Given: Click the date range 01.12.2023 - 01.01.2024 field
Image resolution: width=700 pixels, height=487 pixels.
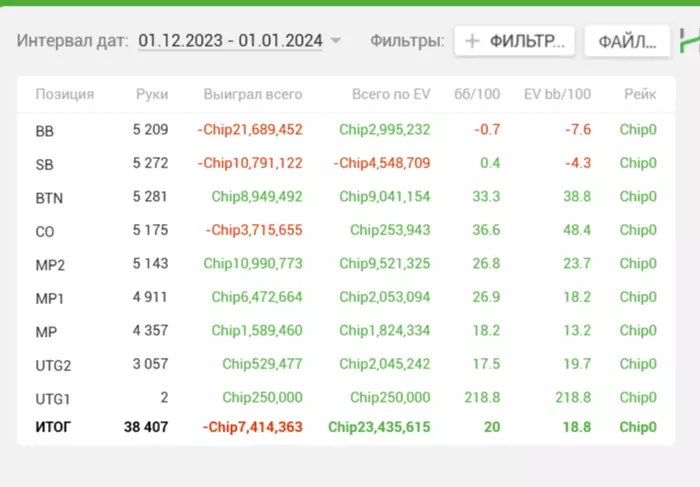Looking at the screenshot, I should tap(230, 41).
